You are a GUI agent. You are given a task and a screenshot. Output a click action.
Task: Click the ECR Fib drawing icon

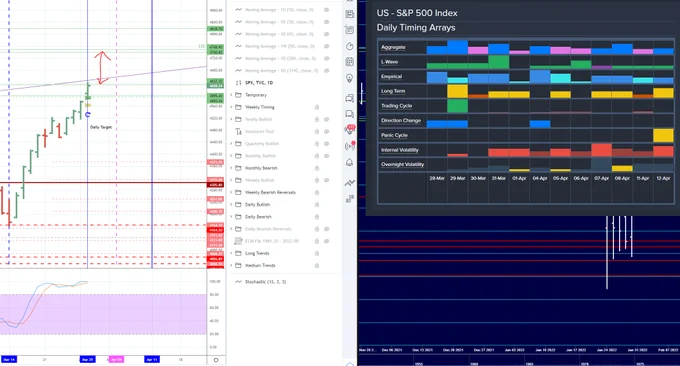238,241
